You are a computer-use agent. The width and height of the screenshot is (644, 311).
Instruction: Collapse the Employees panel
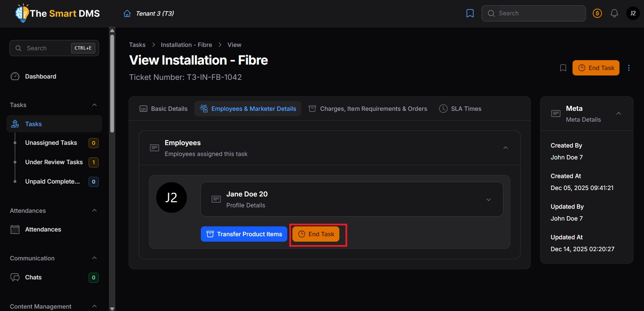pyautogui.click(x=505, y=148)
